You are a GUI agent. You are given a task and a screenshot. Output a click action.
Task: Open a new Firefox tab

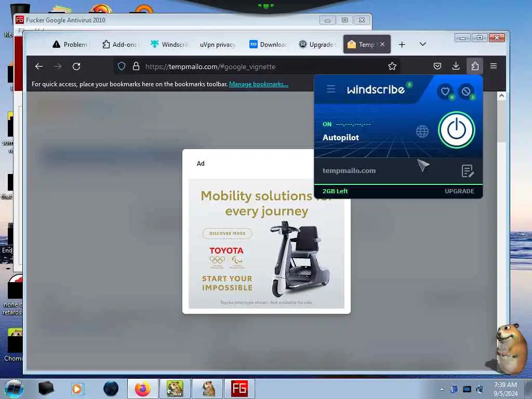click(402, 45)
